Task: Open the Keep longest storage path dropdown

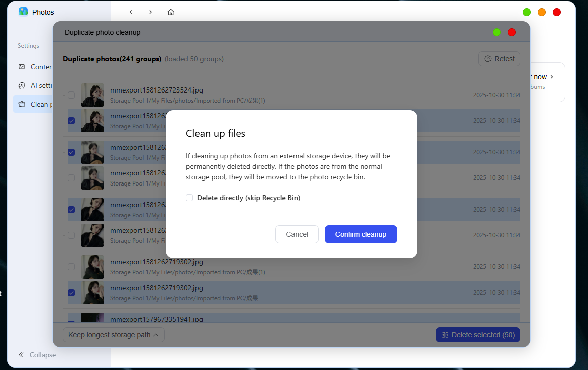Action: click(114, 335)
